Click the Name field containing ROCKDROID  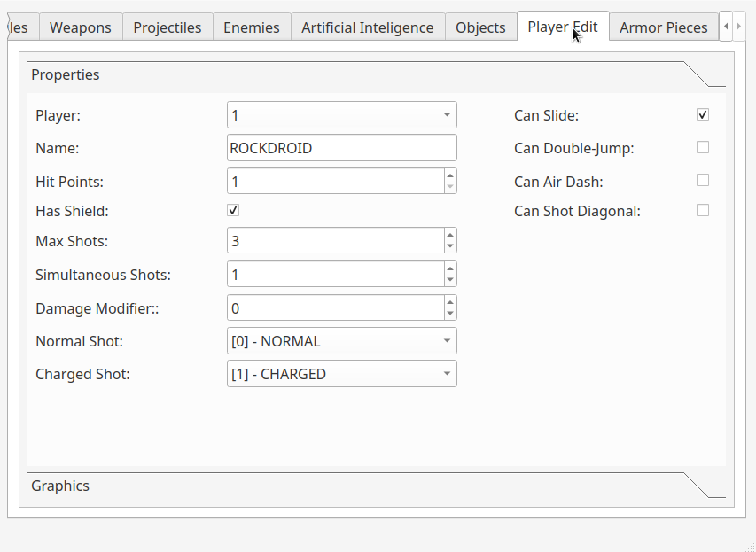coord(342,148)
